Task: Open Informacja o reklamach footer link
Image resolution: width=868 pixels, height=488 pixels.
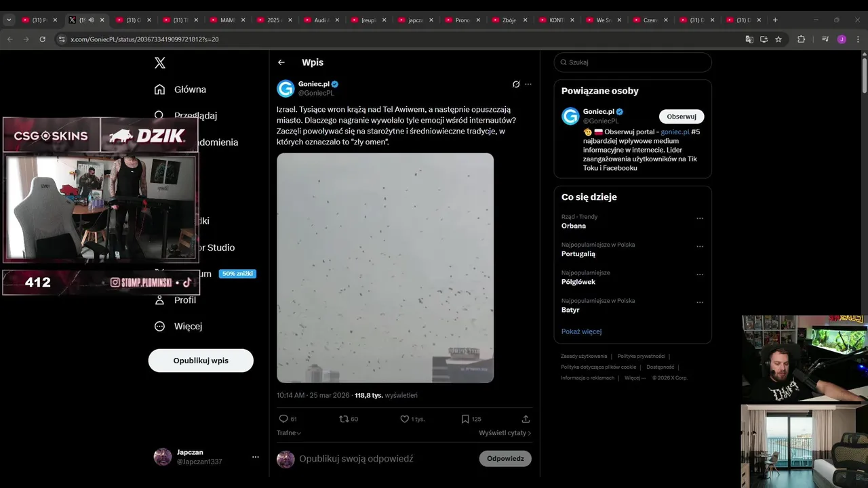Action: tap(587, 378)
